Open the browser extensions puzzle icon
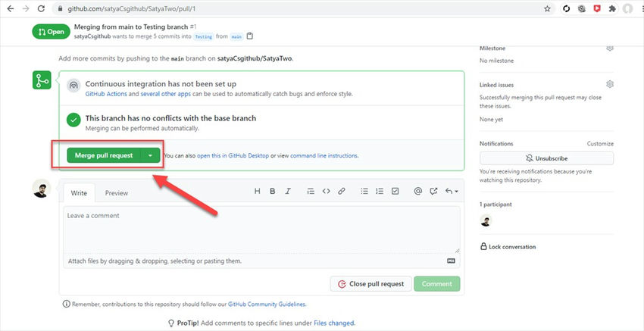644x331 pixels. [612, 8]
